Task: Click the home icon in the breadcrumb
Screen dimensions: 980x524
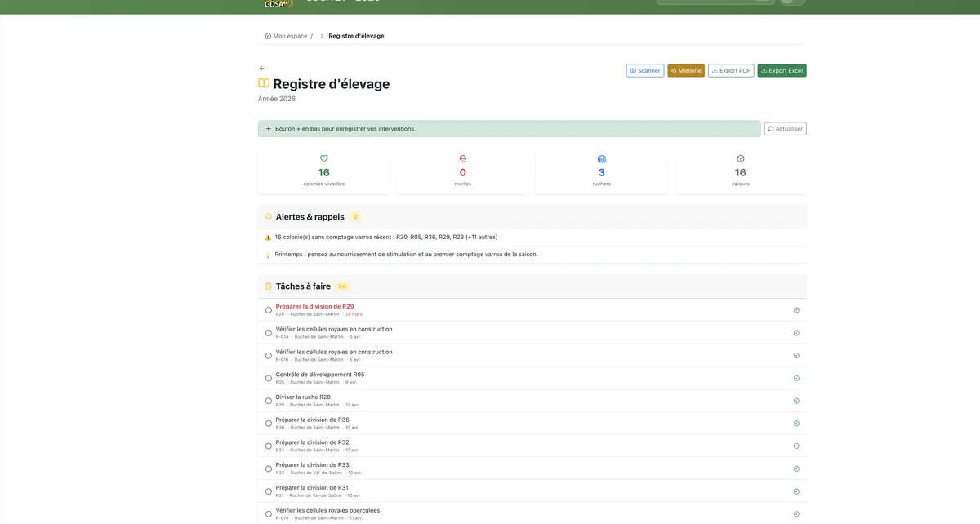Action: click(x=267, y=35)
